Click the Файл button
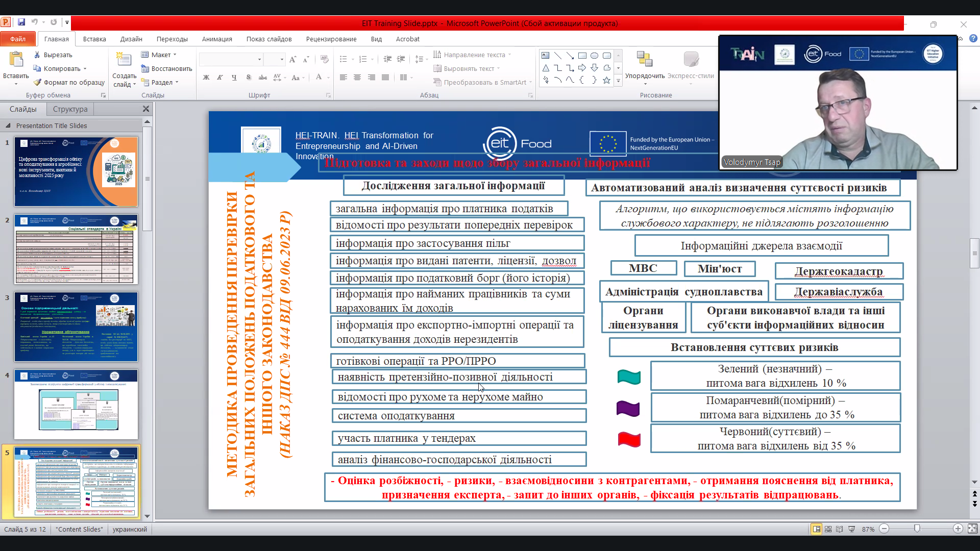Viewport: 980px width, 551px height. [18, 39]
